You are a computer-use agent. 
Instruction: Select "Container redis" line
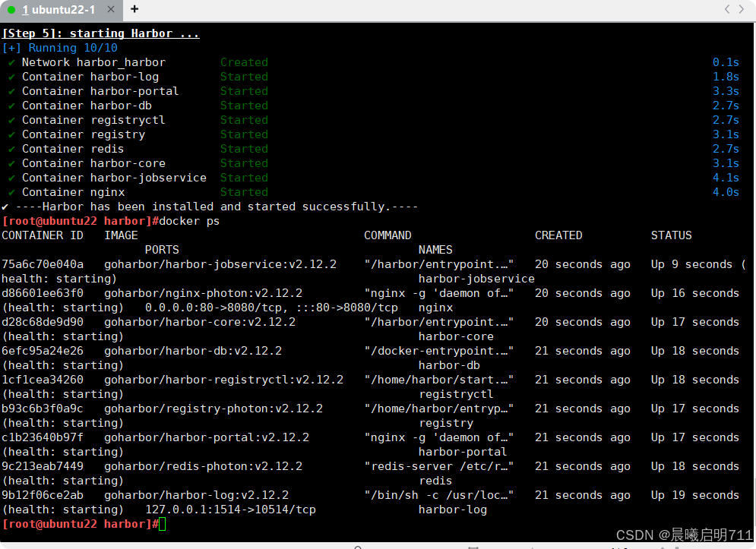73,149
